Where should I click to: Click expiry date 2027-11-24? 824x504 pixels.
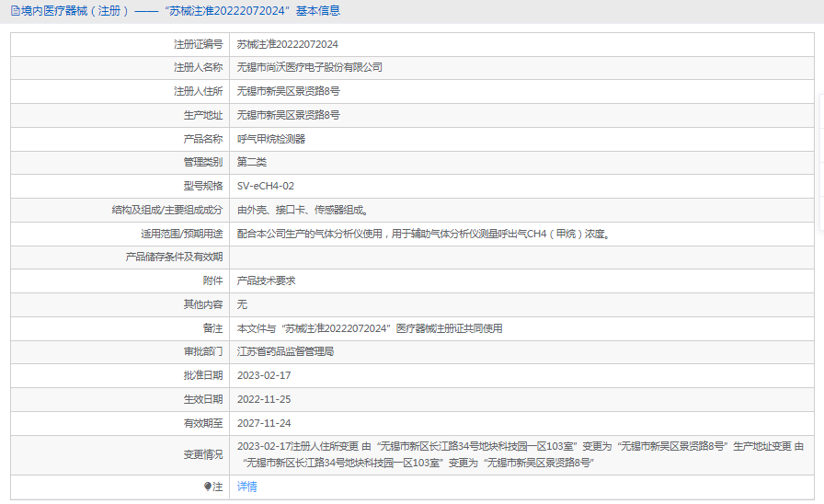tap(264, 423)
